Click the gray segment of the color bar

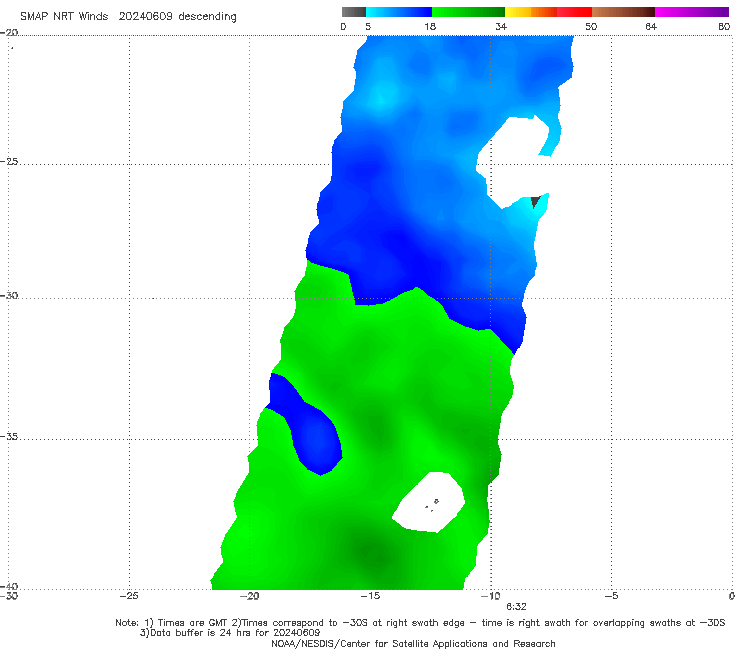click(x=353, y=12)
